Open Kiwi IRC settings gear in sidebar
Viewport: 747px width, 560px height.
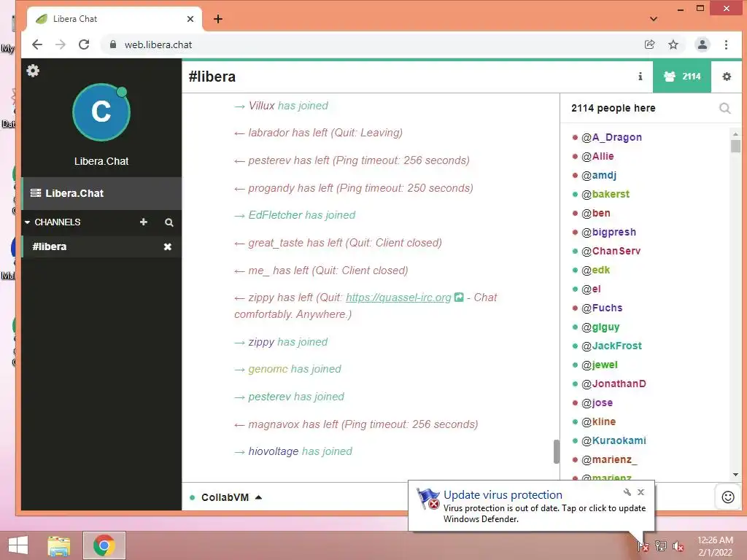pos(33,71)
